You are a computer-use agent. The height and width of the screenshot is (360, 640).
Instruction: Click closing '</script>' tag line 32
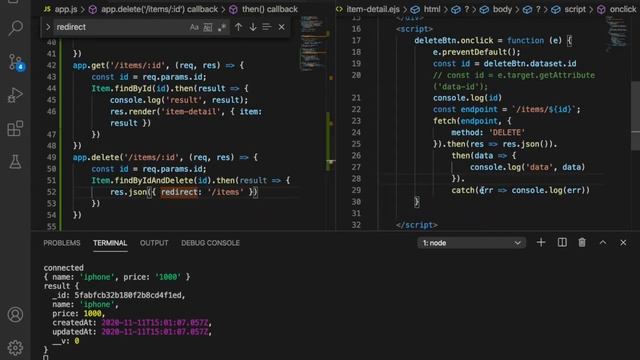(x=417, y=225)
